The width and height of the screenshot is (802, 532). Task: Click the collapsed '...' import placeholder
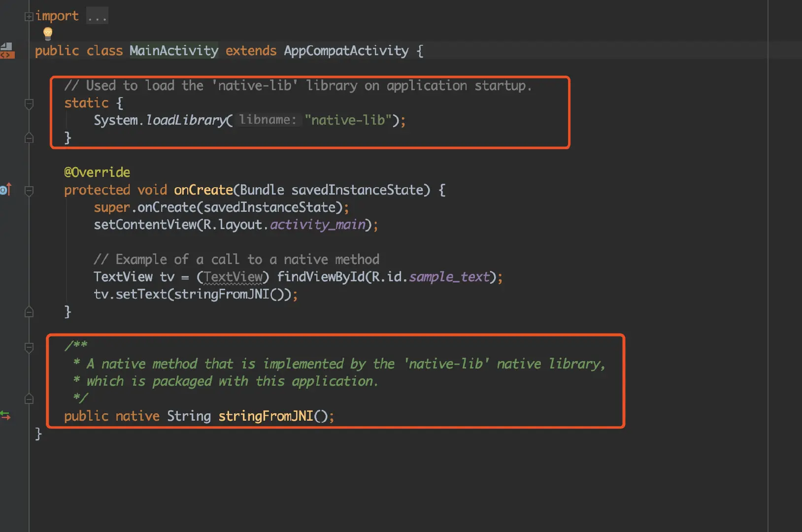97,16
